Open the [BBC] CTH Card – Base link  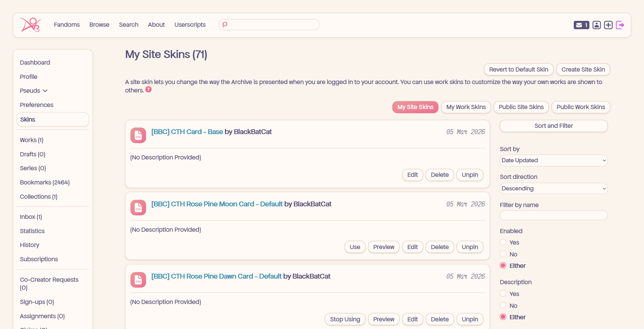187,132
